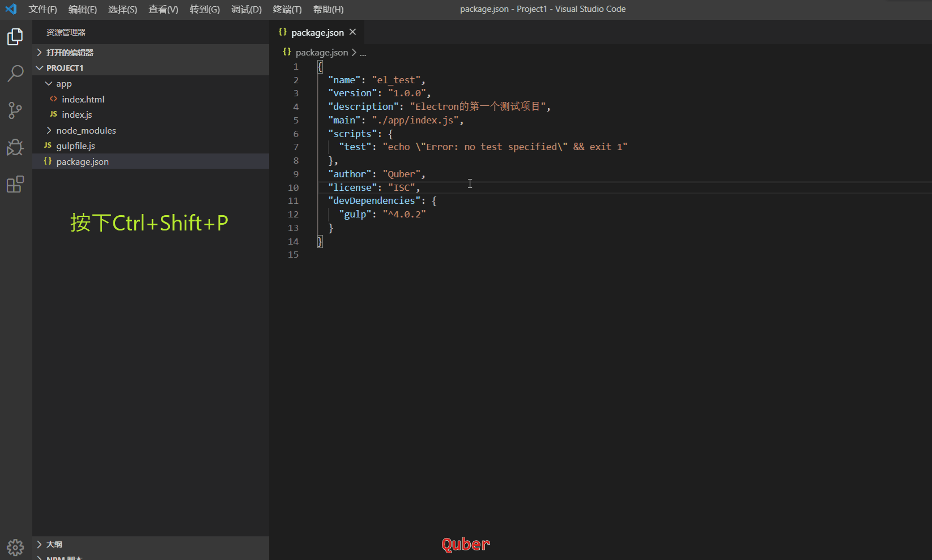932x560 pixels.
Task: Click the "author" key
Action: pyautogui.click(x=350, y=174)
